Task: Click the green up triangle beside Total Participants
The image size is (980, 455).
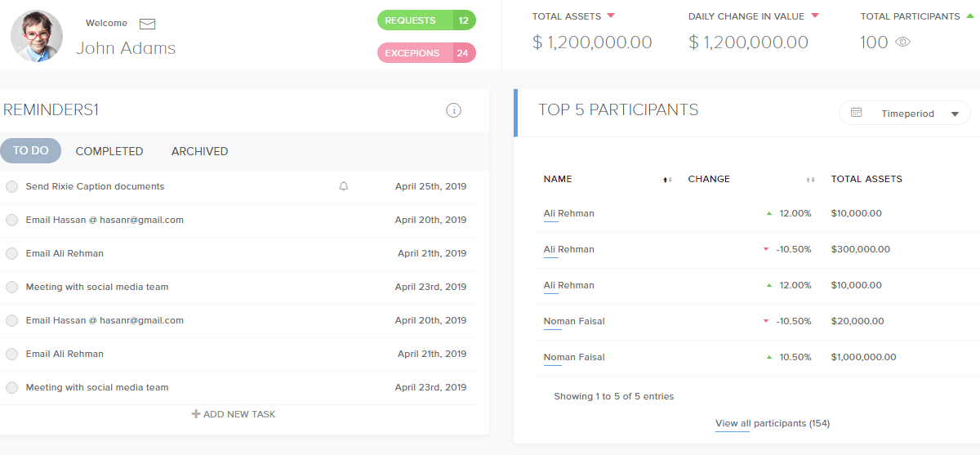Action: [970, 16]
